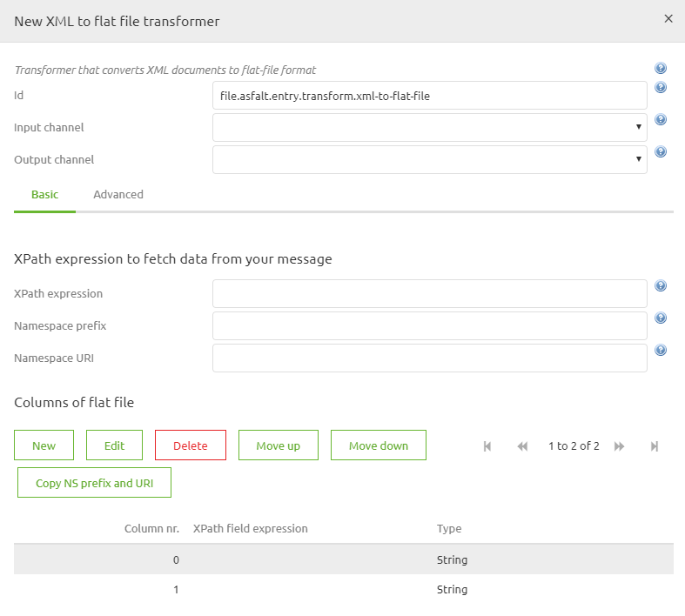The height and width of the screenshot is (616, 685).
Task: Go to first page of columns
Action: point(487,446)
